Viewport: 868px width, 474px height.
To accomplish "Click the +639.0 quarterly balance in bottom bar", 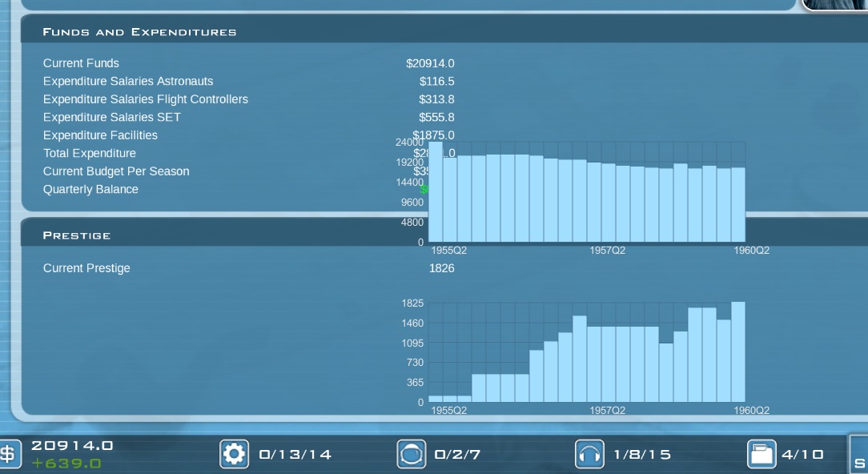I will click(66, 464).
